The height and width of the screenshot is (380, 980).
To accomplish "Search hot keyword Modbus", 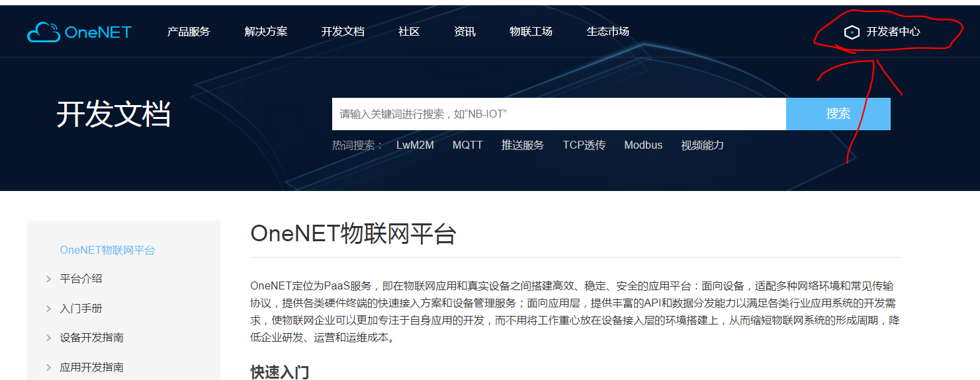I will point(643,145).
